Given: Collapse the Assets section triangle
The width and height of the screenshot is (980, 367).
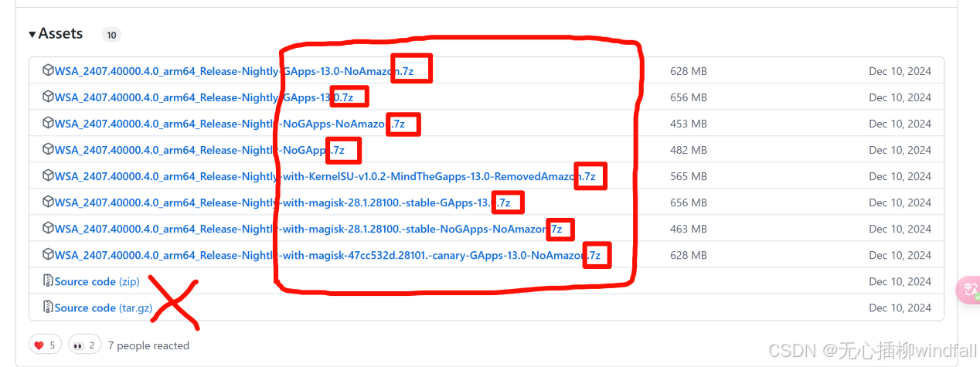Looking at the screenshot, I should point(32,34).
